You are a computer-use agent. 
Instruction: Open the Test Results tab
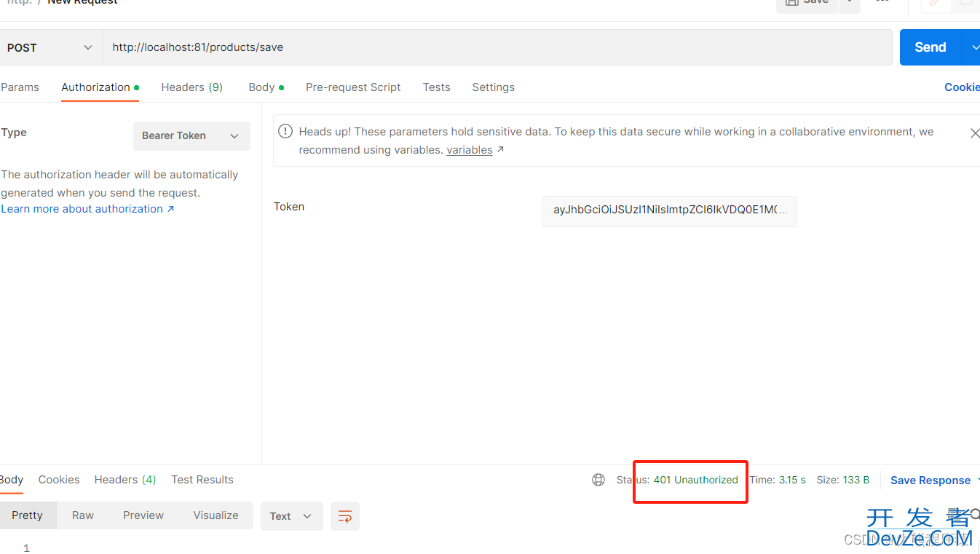click(x=202, y=480)
